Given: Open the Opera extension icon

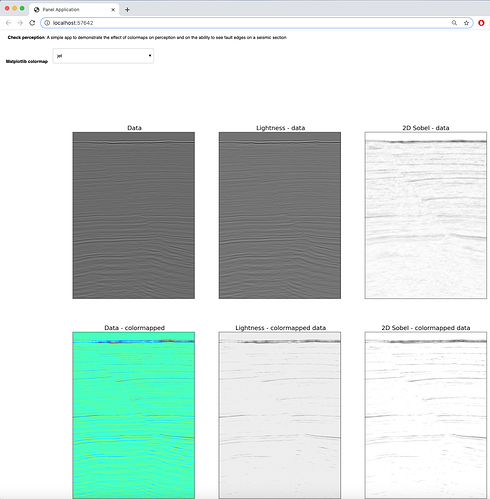Looking at the screenshot, I should pyautogui.click(x=481, y=23).
